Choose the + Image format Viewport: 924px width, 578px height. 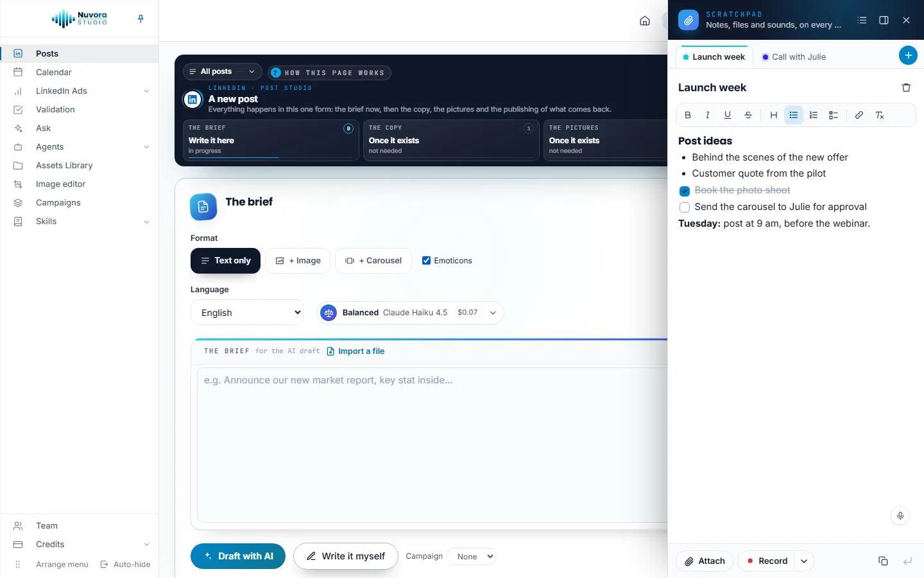click(298, 261)
